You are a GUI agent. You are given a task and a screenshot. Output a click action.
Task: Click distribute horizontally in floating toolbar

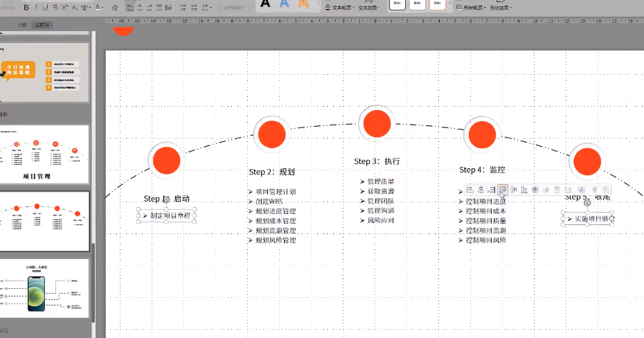coord(546,190)
